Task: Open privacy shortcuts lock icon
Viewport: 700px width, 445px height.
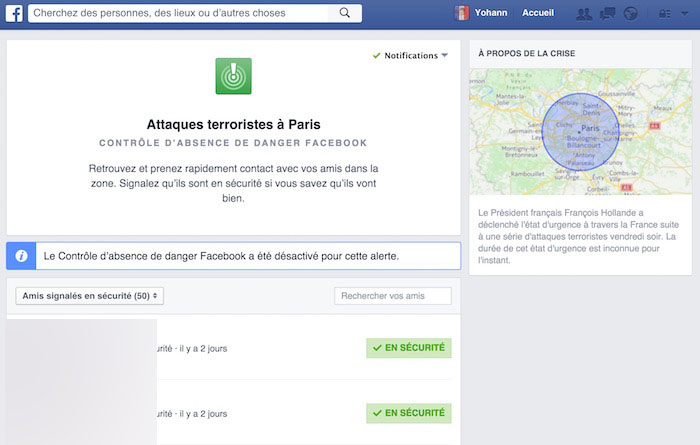Action: point(665,14)
